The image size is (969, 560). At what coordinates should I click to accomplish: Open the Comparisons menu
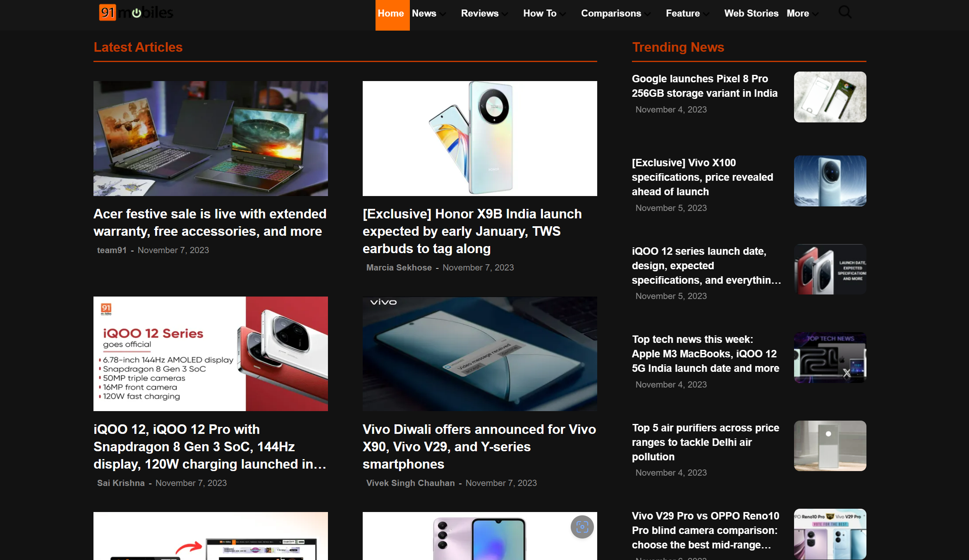pyautogui.click(x=611, y=13)
